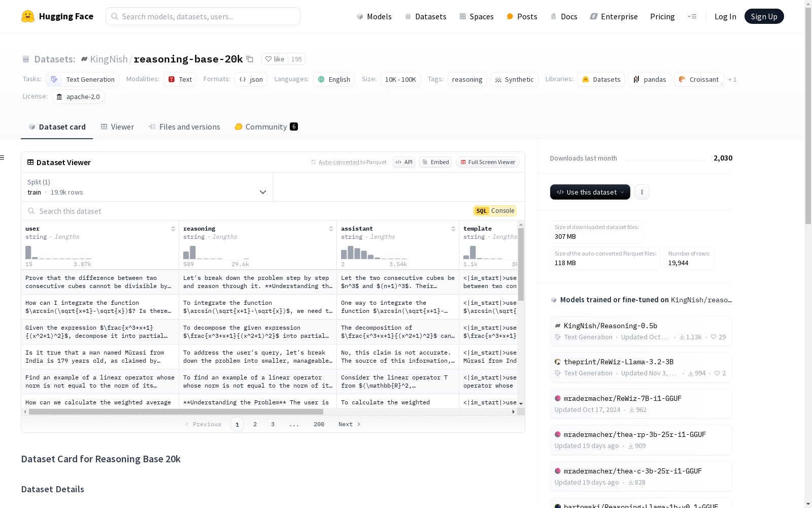Open the KingNish/Reasoning-0.5b model card
812x508 pixels.
tap(641, 331)
